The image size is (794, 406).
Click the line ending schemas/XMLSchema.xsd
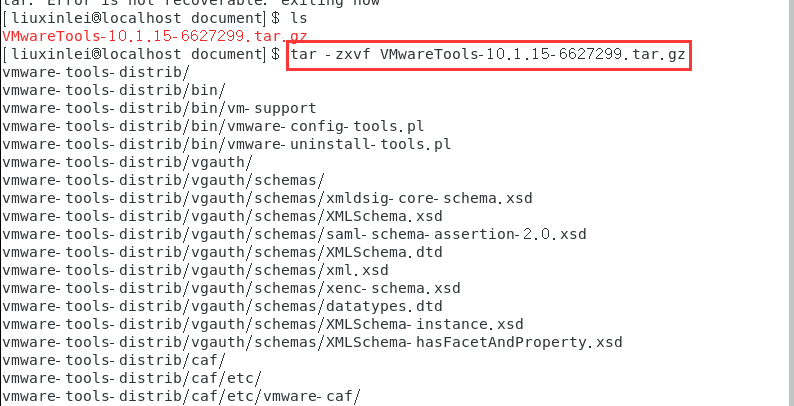click(x=222, y=217)
